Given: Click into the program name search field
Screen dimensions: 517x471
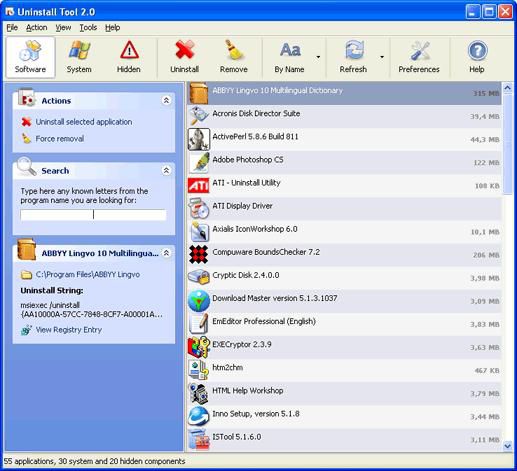Looking at the screenshot, I should 93,215.
